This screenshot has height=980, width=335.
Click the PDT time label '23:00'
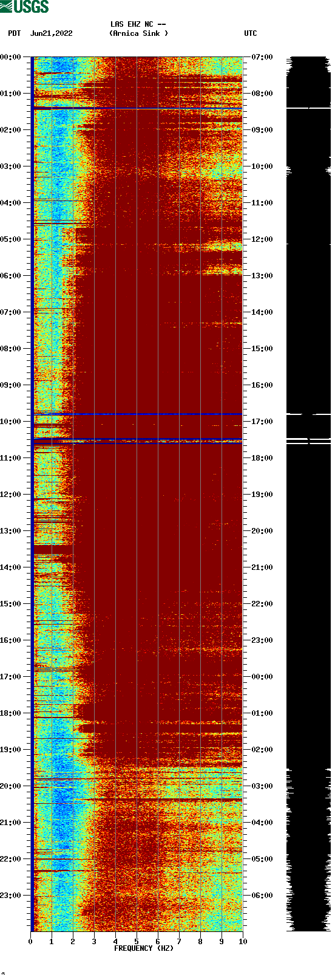[x=10, y=896]
